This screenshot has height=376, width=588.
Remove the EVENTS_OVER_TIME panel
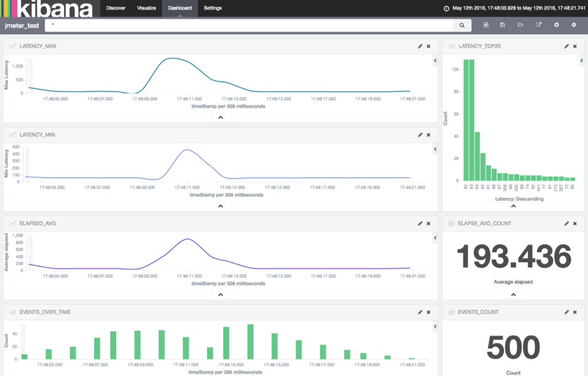click(x=428, y=312)
